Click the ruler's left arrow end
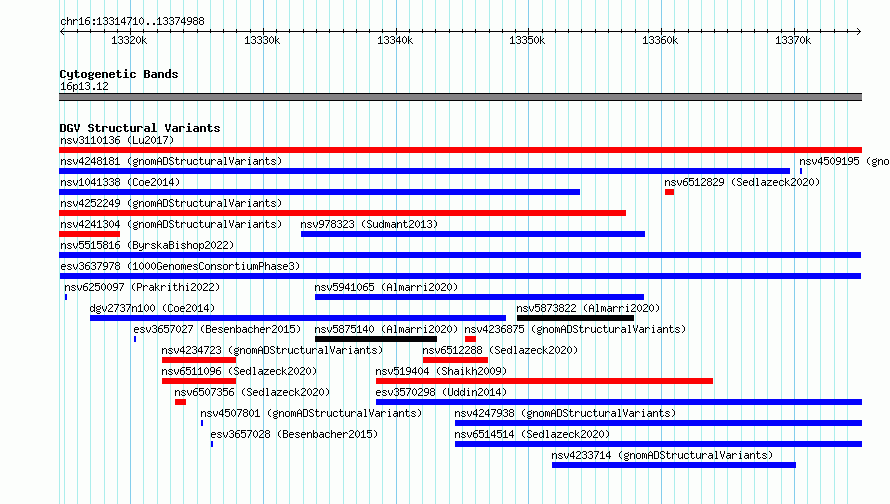 [x=62, y=31]
